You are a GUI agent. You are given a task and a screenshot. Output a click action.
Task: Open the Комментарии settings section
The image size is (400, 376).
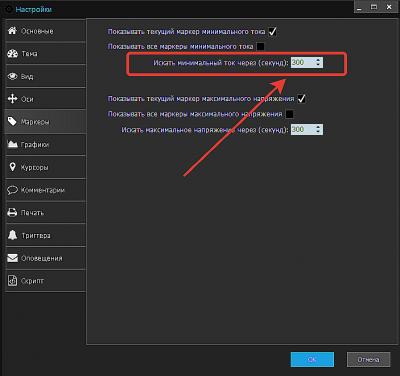(45, 190)
